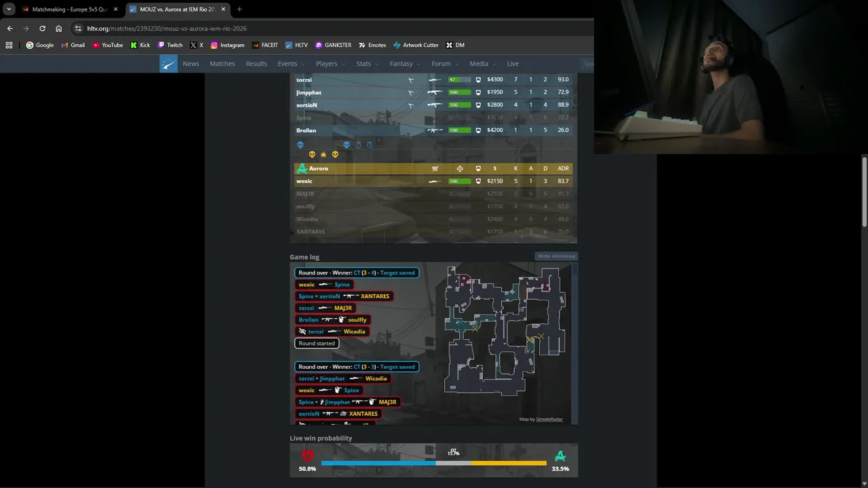868x488 pixels.
Task: Click the yellow Aurora win probability bar
Action: [509, 463]
